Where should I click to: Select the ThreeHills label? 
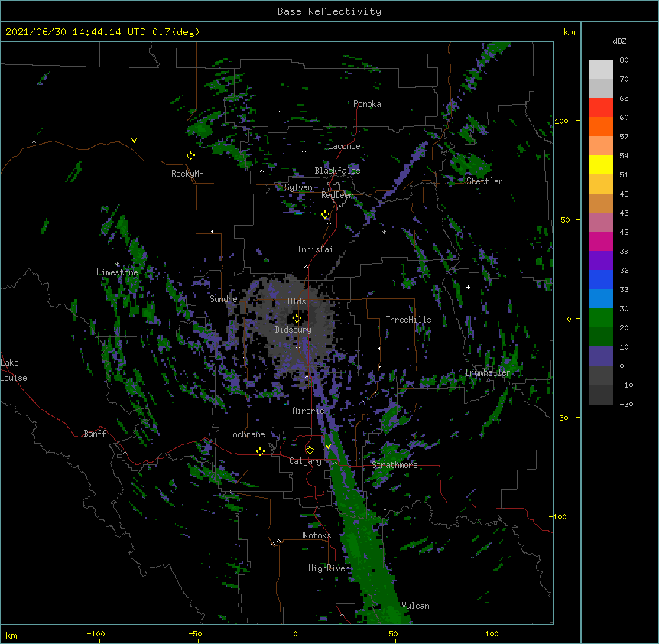point(408,320)
